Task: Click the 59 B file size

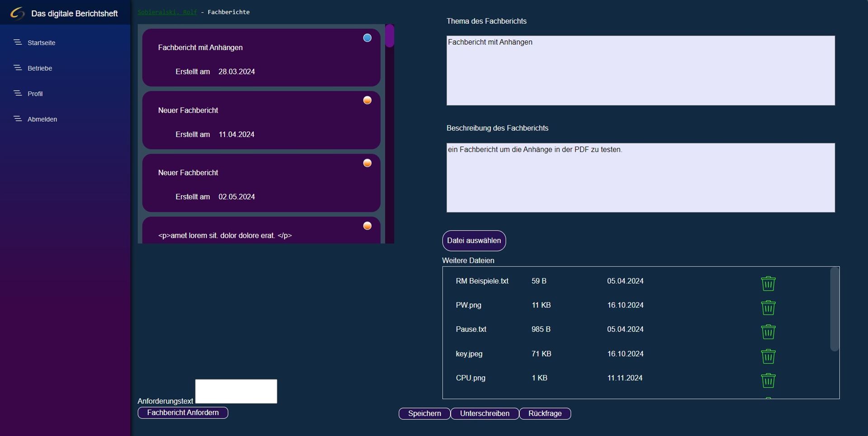Action: pyautogui.click(x=539, y=281)
